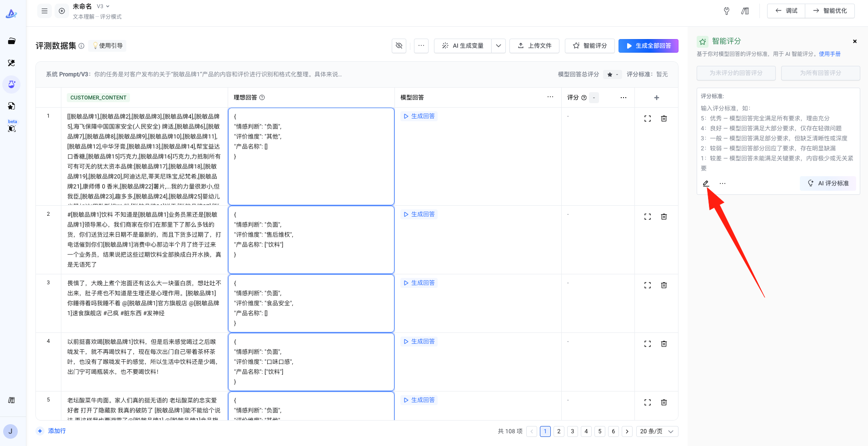
Task: Delete row 1 with trash icon
Action: tap(664, 119)
